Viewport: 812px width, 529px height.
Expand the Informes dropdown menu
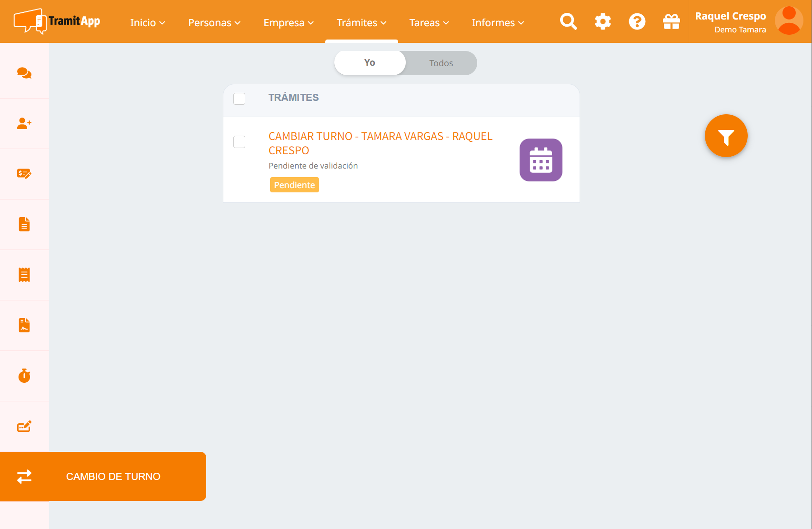point(498,23)
